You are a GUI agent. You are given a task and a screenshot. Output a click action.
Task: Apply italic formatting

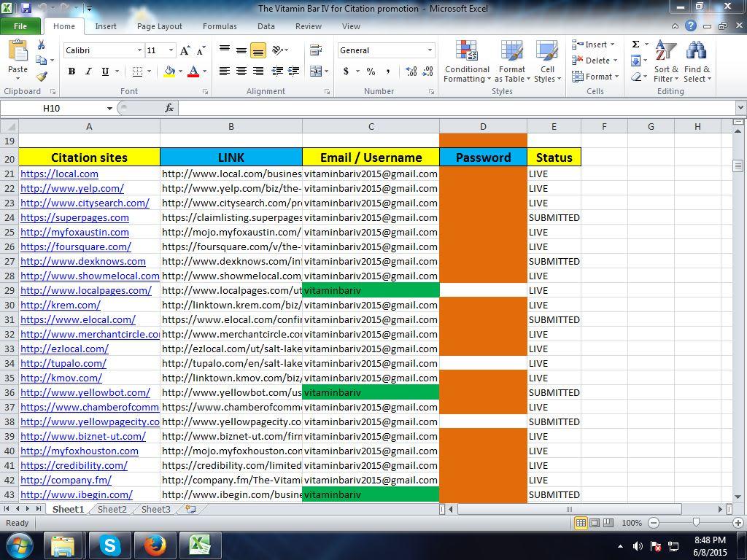click(88, 71)
